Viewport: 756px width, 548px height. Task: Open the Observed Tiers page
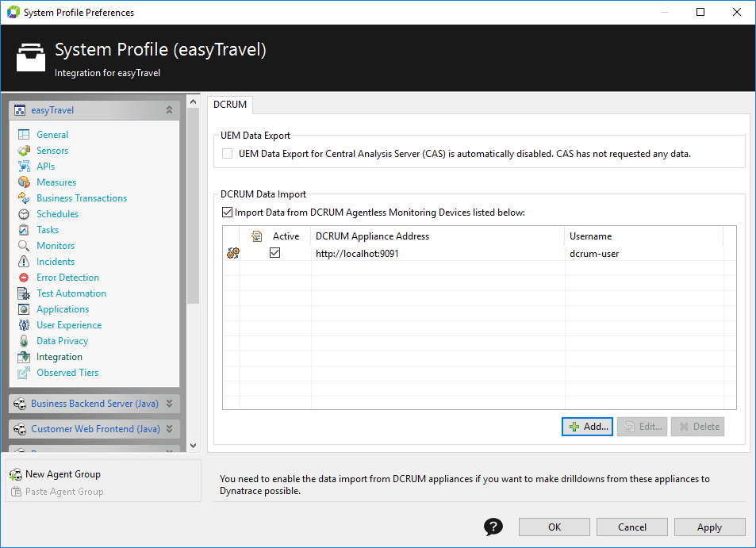pos(67,373)
